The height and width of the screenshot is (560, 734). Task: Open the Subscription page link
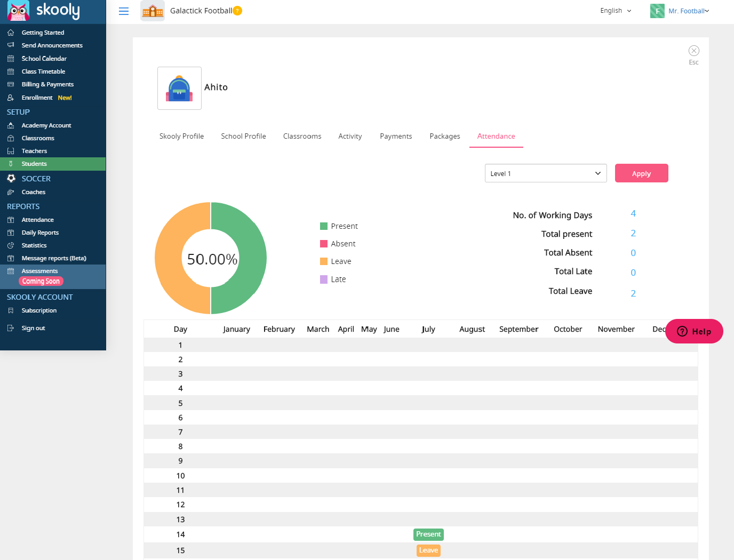point(39,310)
